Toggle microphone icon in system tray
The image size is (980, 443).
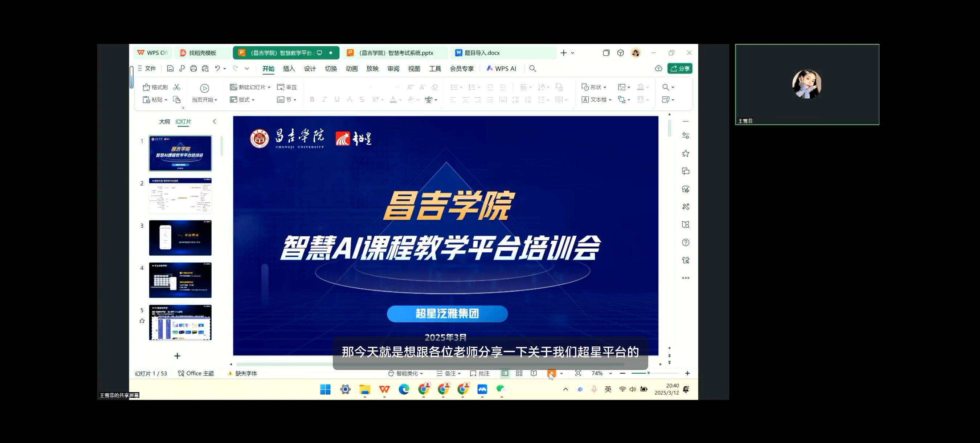point(594,389)
